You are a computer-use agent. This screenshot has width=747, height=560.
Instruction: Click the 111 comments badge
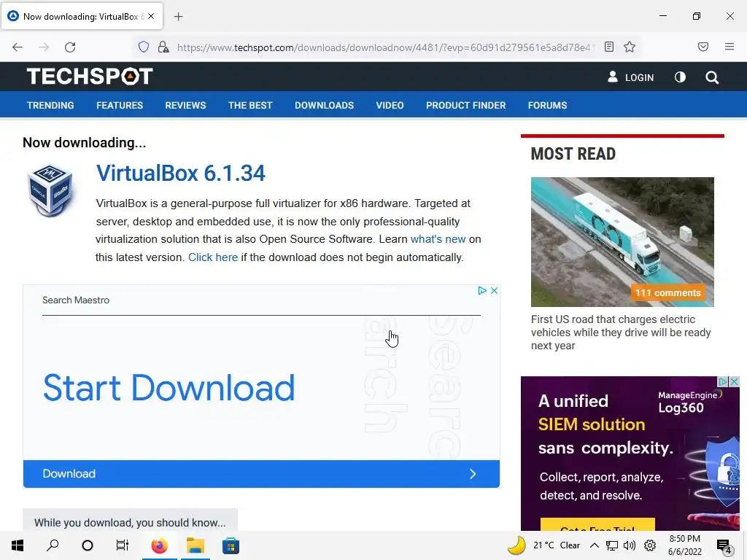[667, 293]
